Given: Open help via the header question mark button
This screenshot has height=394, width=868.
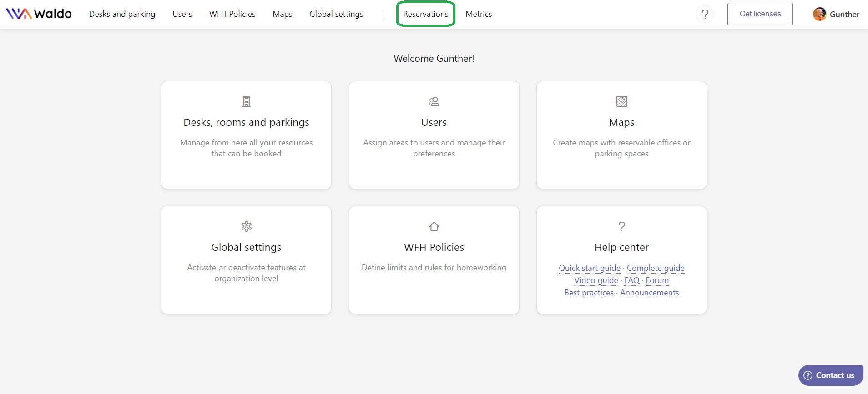Looking at the screenshot, I should (x=705, y=14).
